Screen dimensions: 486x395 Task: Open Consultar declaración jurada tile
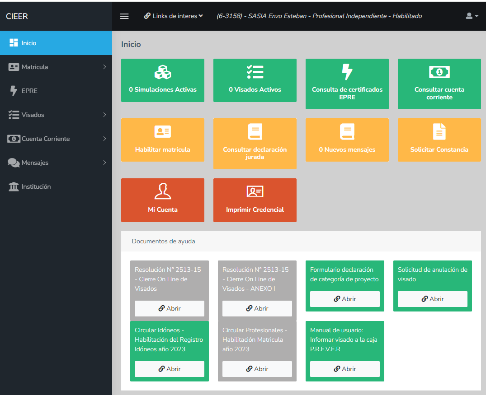click(x=255, y=143)
